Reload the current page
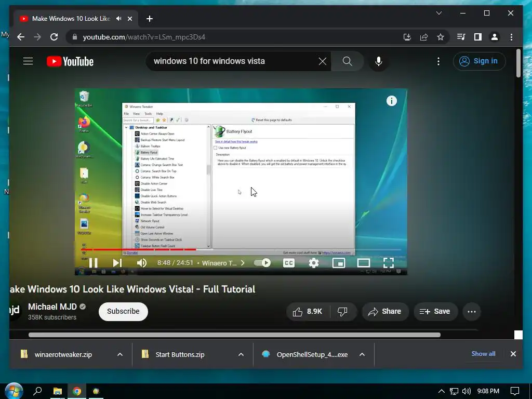The image size is (532, 399). [x=54, y=37]
